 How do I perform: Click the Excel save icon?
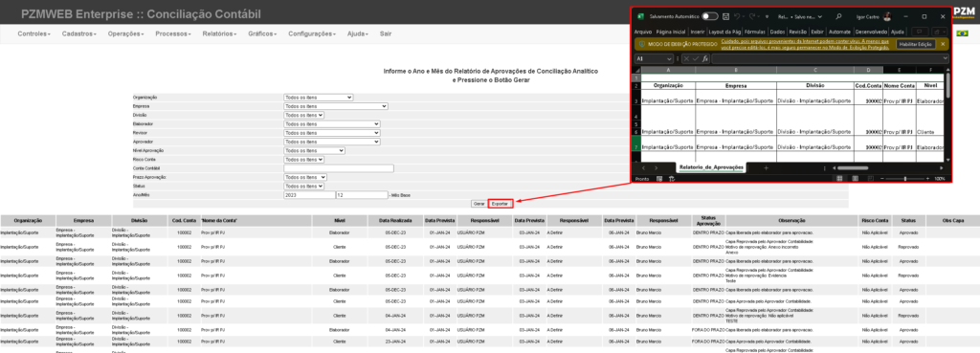[725, 16]
